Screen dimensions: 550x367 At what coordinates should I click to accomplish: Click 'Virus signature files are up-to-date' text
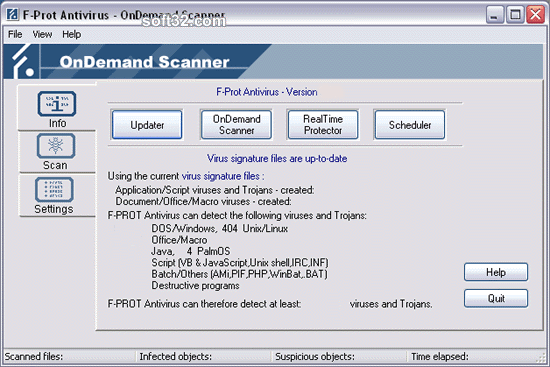click(277, 159)
